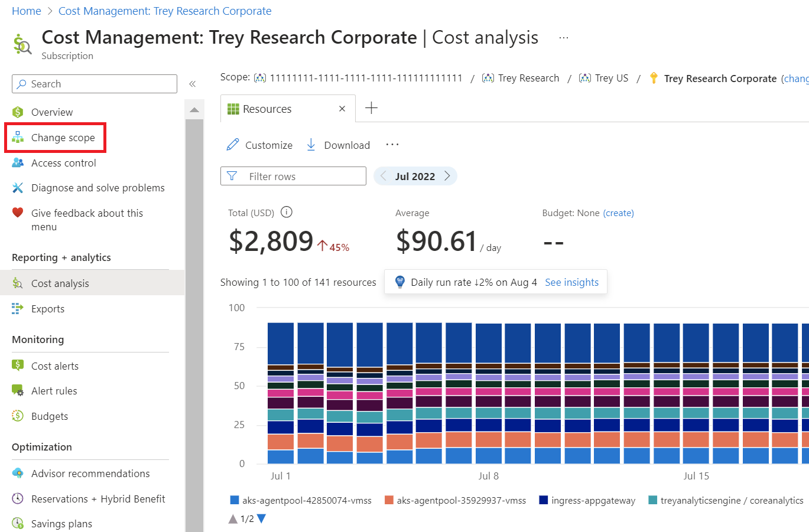Show next legend page with down triangle
The height and width of the screenshot is (532, 809).
click(262, 518)
